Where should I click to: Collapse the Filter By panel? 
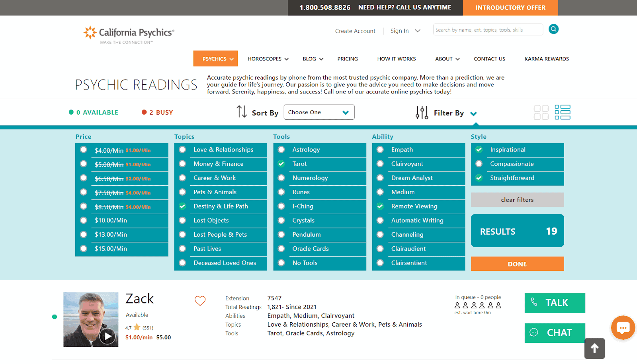pyautogui.click(x=473, y=114)
